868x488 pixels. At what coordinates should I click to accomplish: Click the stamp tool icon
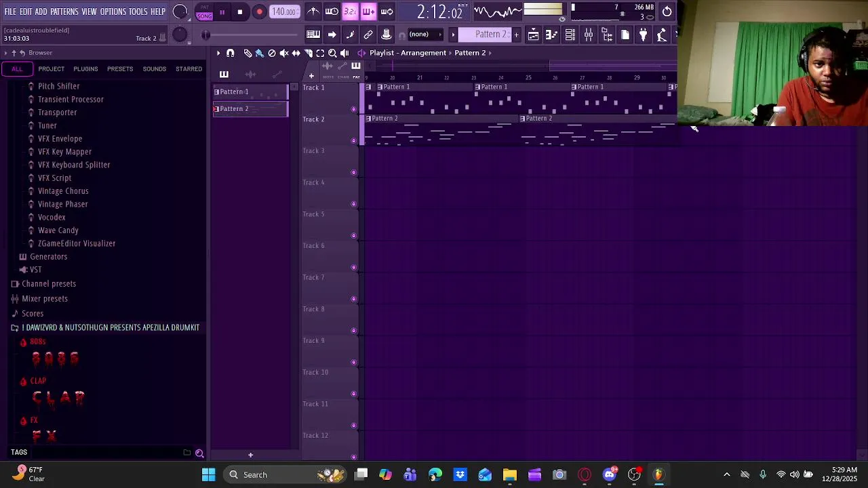coord(386,35)
